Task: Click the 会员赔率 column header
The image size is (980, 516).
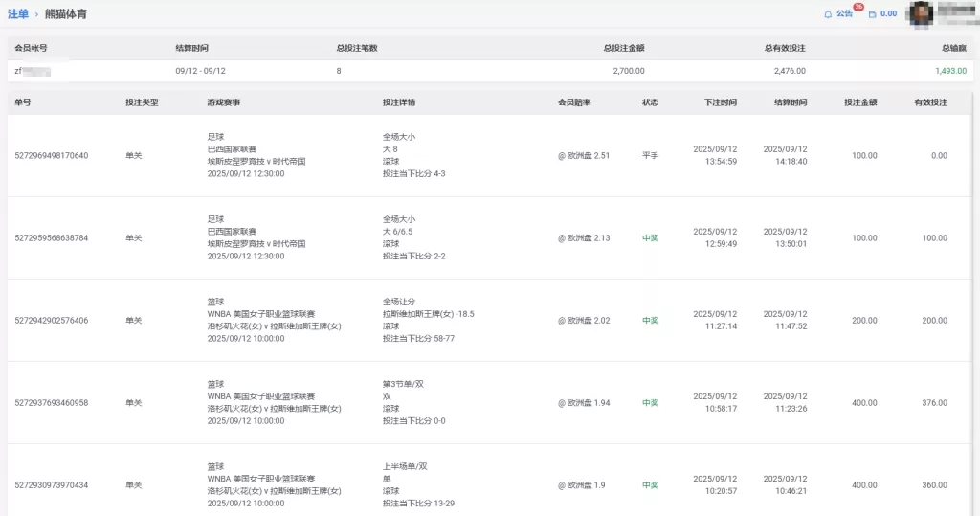Action: 574,101
